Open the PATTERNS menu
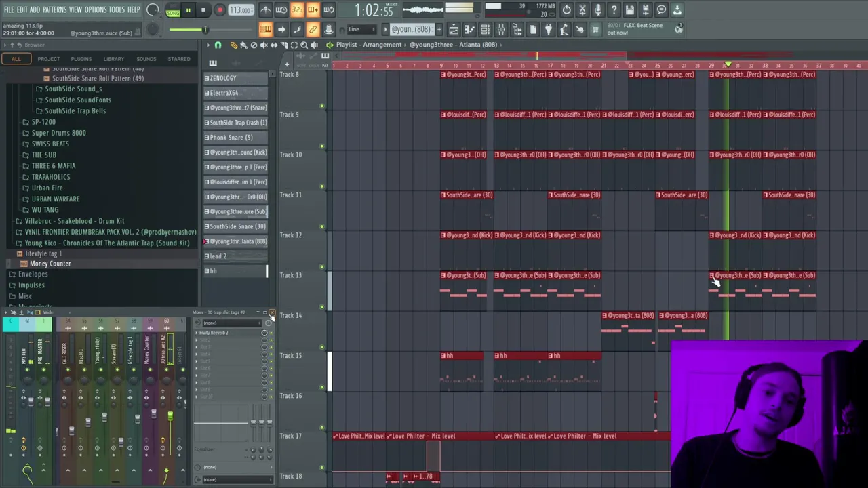Screen dimensions: 868x488 (x=54, y=9)
